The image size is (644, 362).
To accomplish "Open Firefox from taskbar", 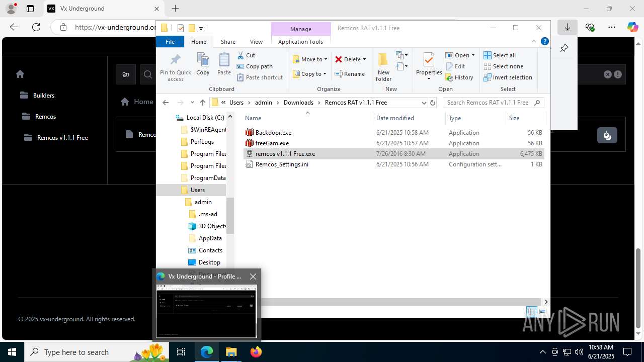I will (x=256, y=352).
